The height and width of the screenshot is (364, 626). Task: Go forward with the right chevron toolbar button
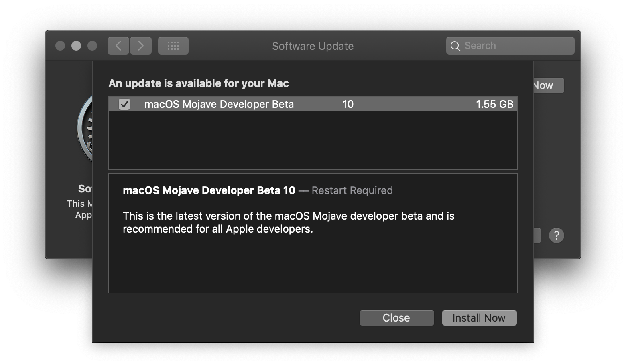[x=141, y=46]
